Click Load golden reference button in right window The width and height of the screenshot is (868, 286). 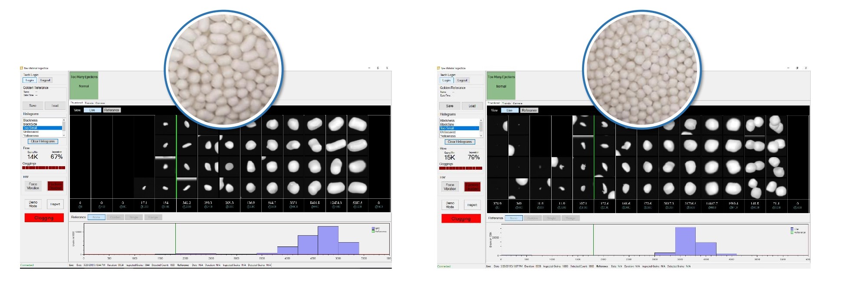click(472, 106)
